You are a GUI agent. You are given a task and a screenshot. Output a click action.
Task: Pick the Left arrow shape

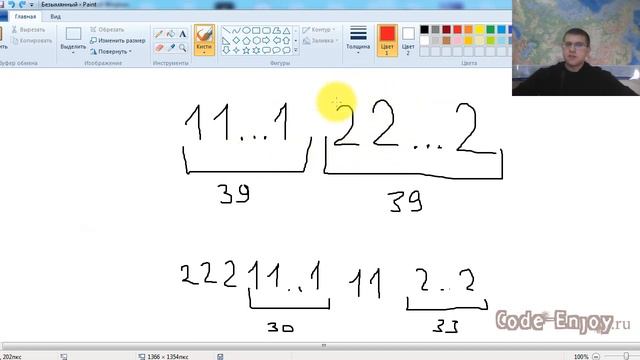[276, 40]
